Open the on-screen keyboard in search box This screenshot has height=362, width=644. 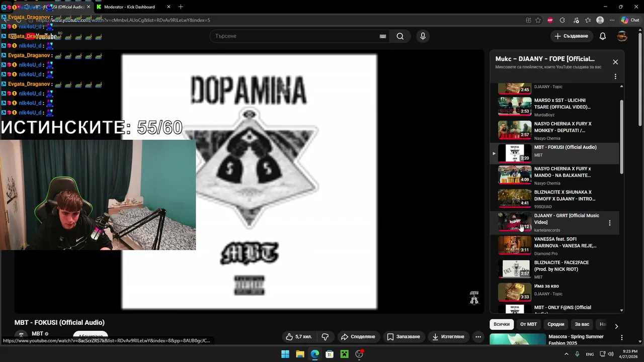pos(383,36)
